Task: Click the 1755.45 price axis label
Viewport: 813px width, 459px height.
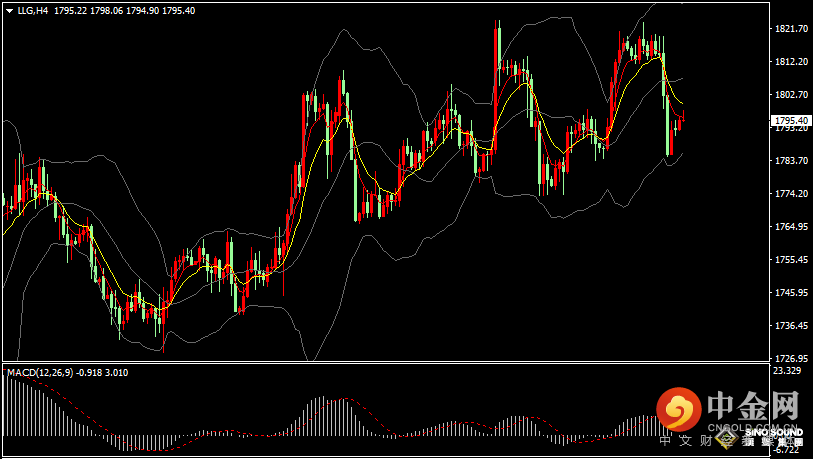Action: pyautogui.click(x=791, y=260)
